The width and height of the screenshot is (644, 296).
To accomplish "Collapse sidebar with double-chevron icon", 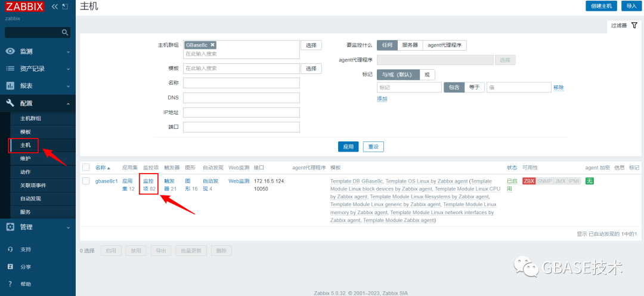I will pos(55,7).
